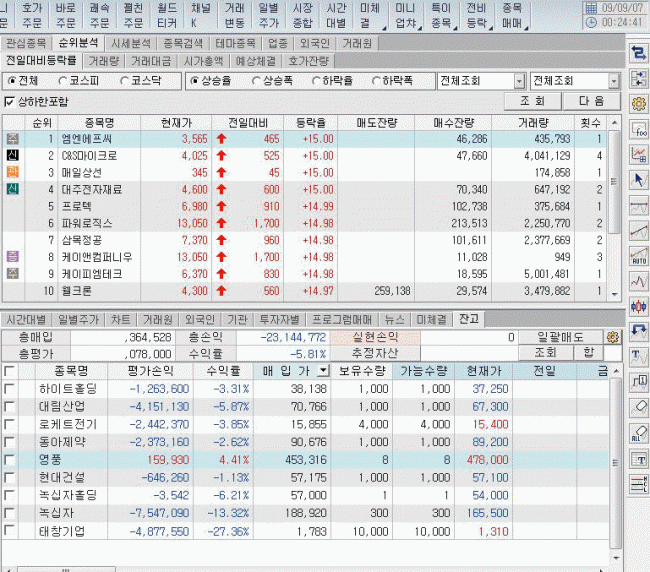Click the AUTO chart tool icon
650x572 pixels.
(x=638, y=256)
